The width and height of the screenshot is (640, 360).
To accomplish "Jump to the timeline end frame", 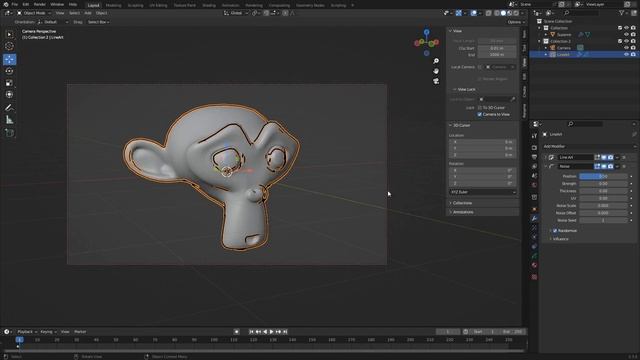I will click(x=285, y=332).
